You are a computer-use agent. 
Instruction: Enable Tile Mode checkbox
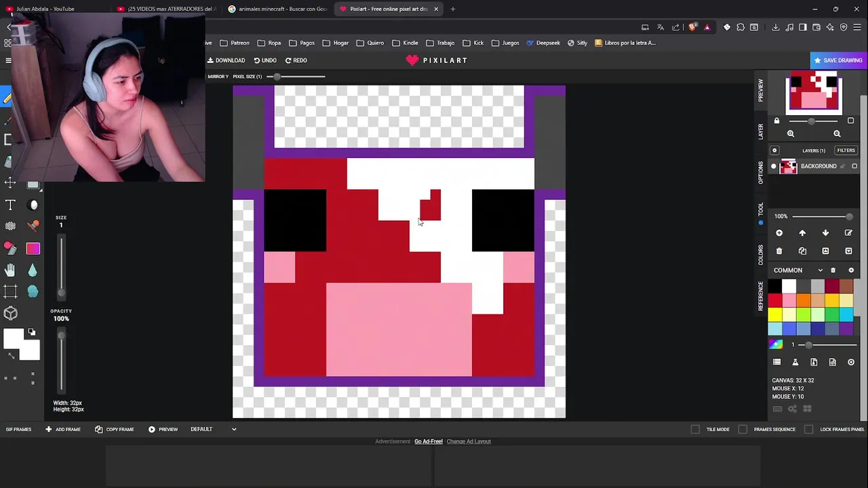pos(695,429)
